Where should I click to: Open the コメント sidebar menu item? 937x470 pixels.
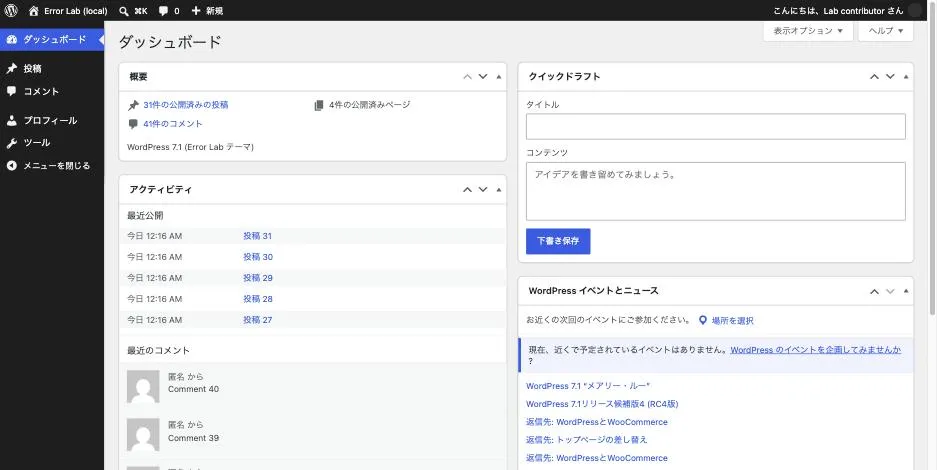(x=52, y=91)
